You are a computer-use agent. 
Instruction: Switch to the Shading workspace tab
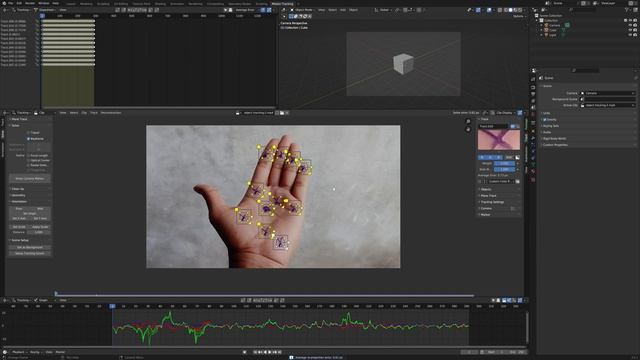[x=160, y=3]
